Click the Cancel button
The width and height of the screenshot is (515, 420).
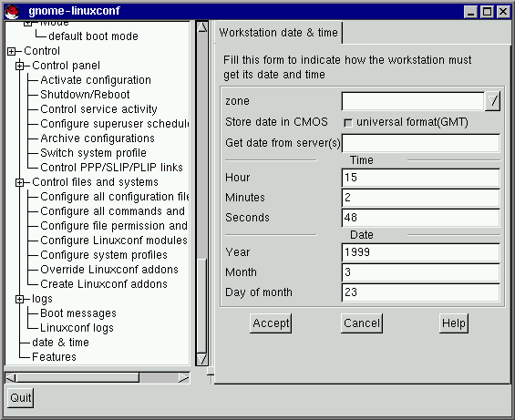pos(362,323)
